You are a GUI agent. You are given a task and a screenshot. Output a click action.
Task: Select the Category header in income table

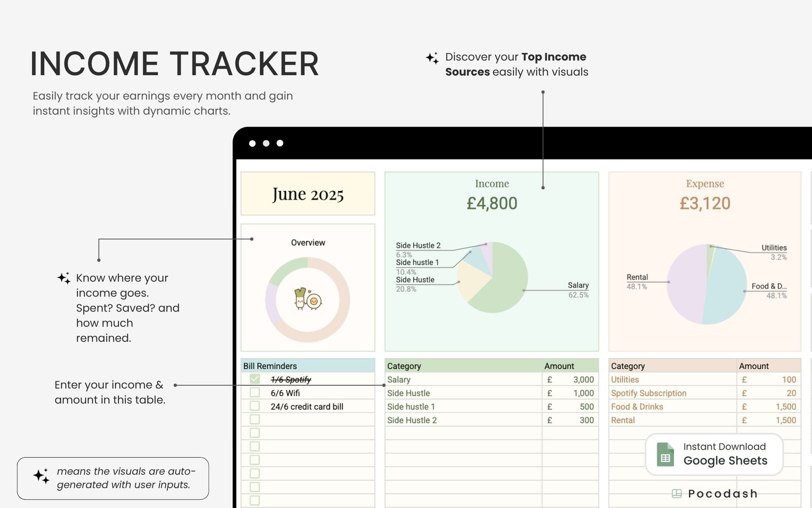(x=404, y=366)
